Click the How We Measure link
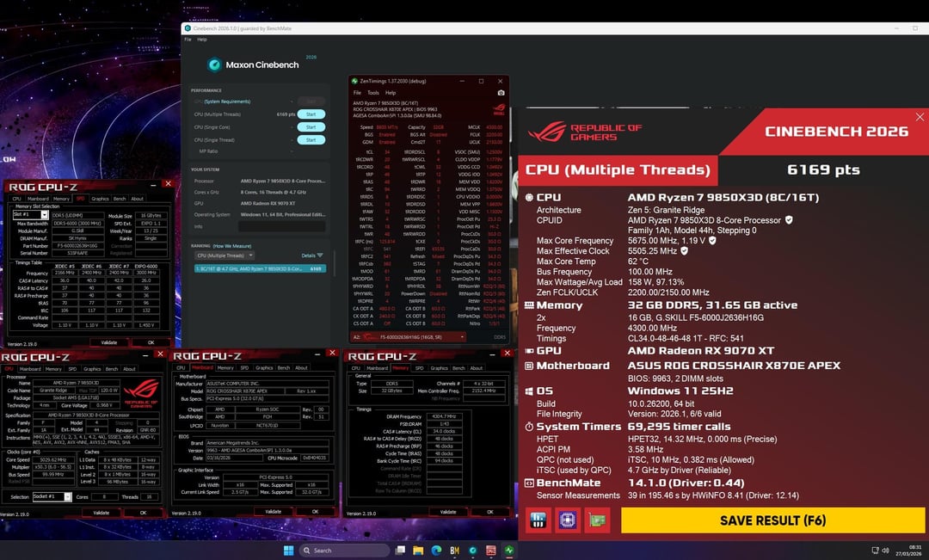The image size is (929, 560). (232, 246)
